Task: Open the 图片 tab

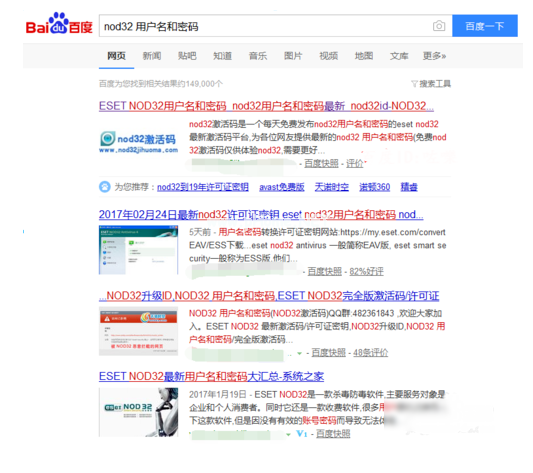Action: click(293, 56)
